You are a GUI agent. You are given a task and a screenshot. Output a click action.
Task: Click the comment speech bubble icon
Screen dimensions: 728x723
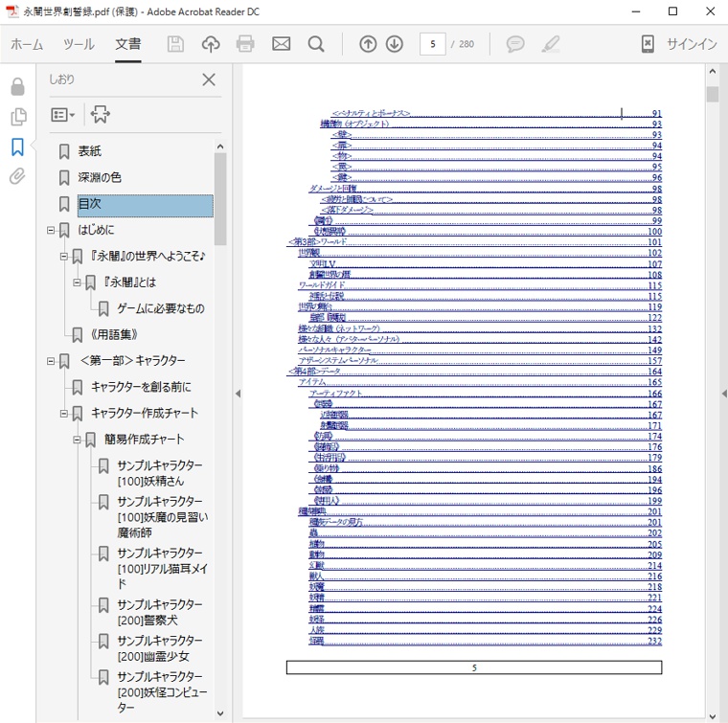515,44
